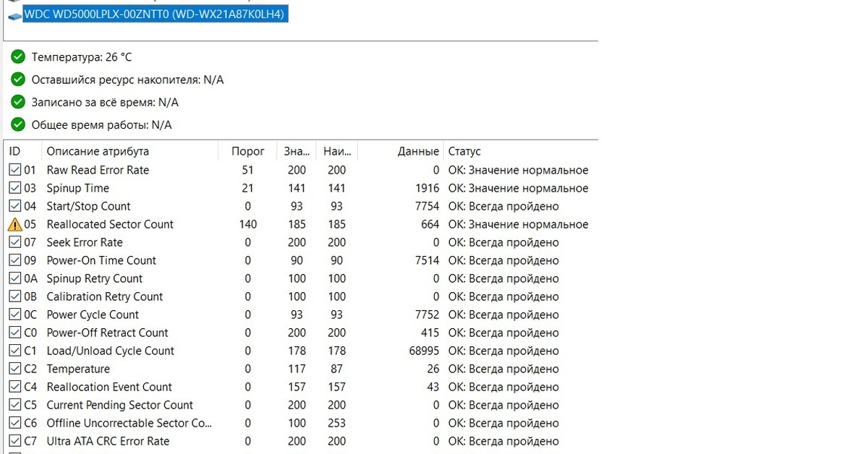
Task: Click green check beside Общее время работы
Action: tap(18, 124)
